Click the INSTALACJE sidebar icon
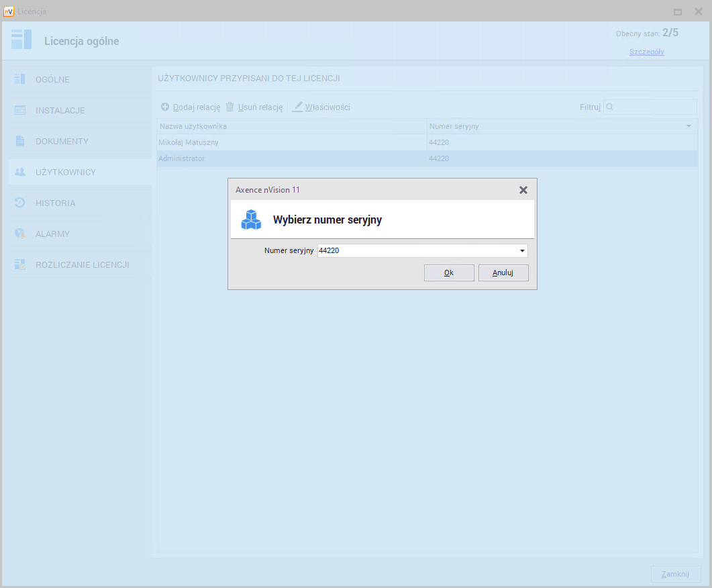Screen dimensions: 712x588 tap(20, 110)
